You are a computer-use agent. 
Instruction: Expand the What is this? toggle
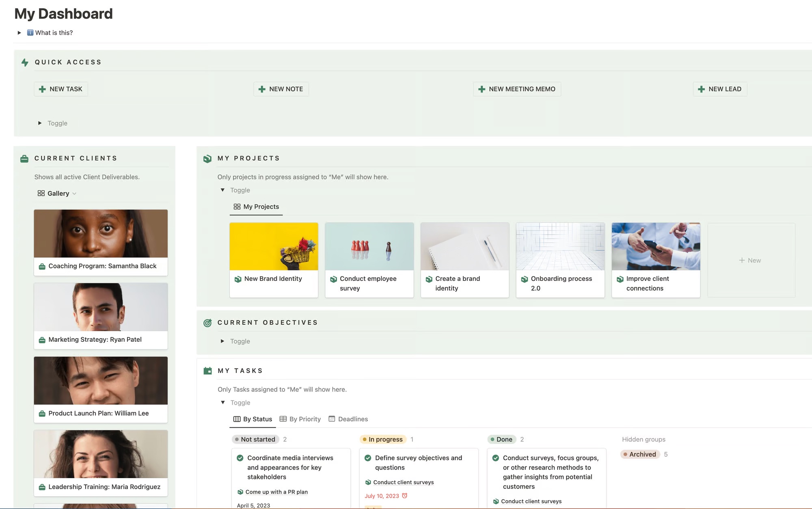coord(19,33)
